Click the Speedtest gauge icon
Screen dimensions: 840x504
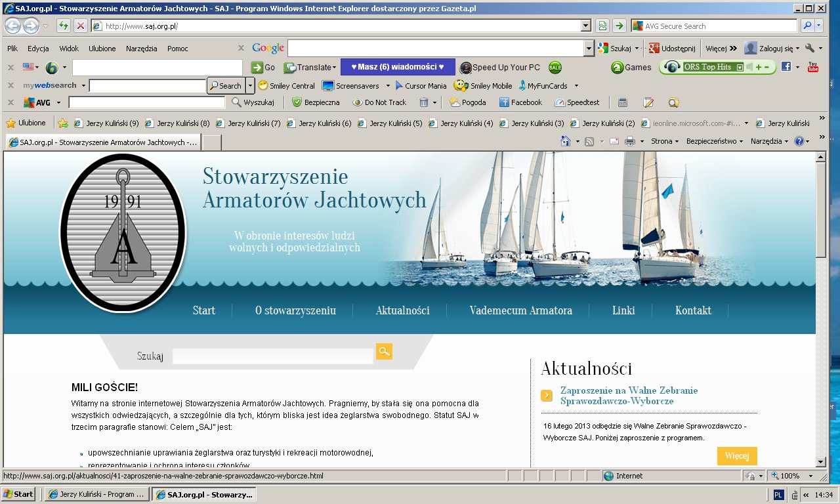(560, 102)
